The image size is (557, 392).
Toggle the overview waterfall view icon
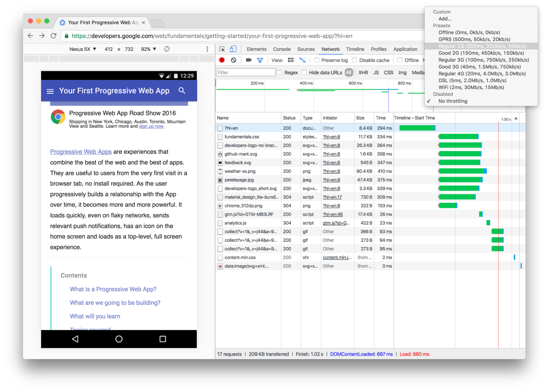pos(302,60)
